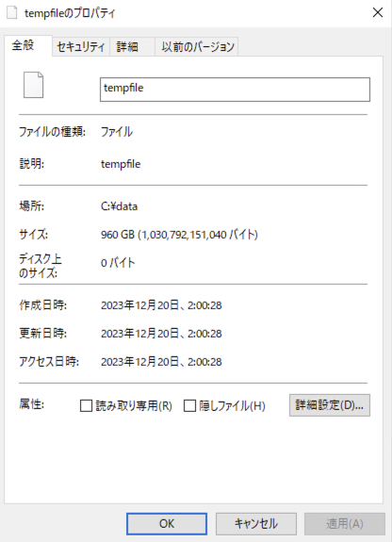Click the 更新日時 modified date value
The image size is (392, 542).
(161, 334)
